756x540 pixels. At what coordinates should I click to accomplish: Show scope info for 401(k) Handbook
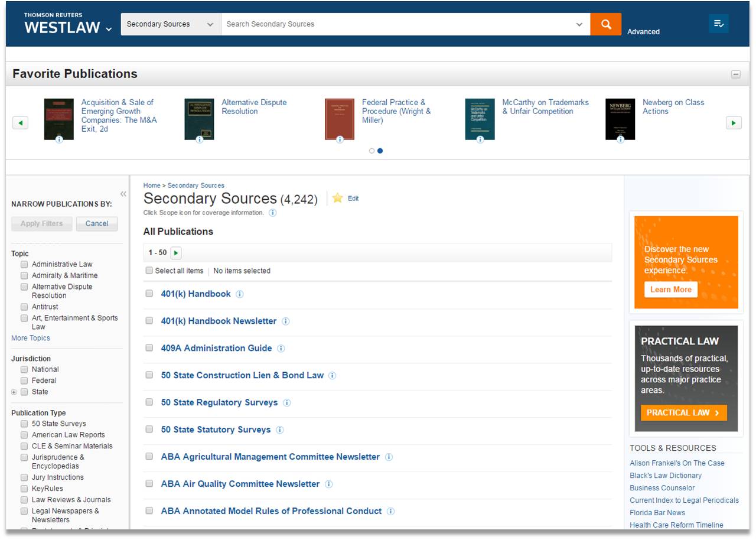point(240,294)
